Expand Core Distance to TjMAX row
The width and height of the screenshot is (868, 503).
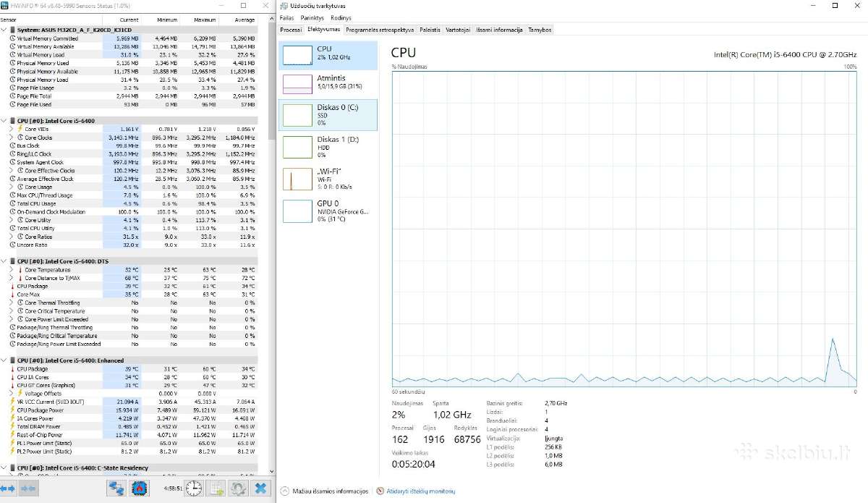point(12,278)
